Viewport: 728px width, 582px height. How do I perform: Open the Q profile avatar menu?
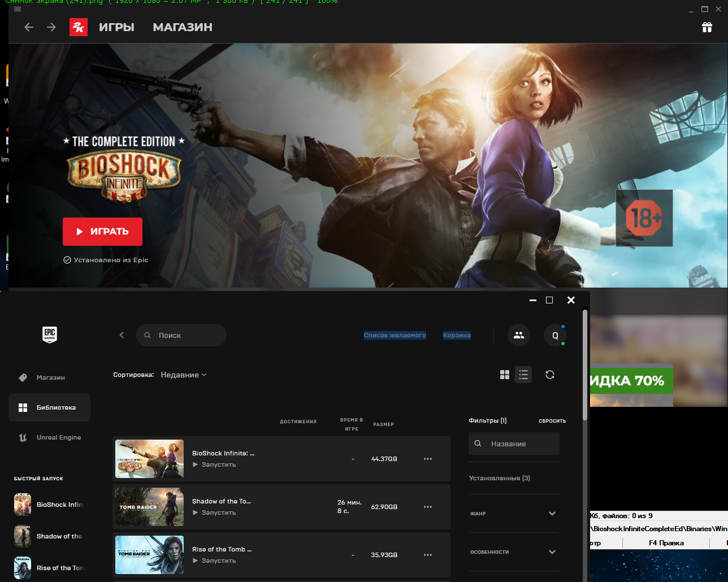coord(555,335)
